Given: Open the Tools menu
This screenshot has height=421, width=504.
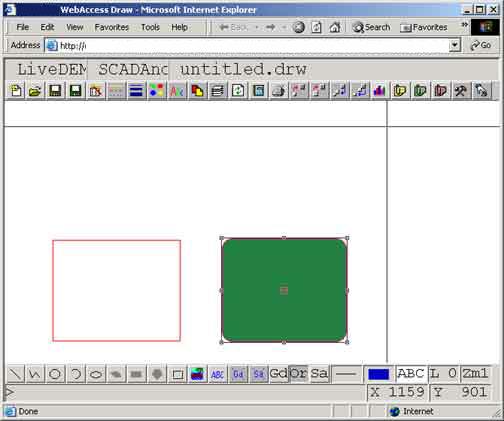Looking at the screenshot, I should point(150,27).
